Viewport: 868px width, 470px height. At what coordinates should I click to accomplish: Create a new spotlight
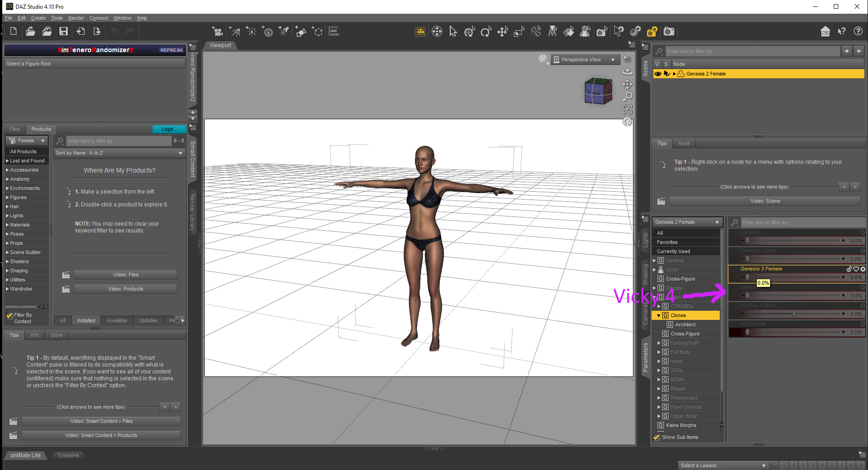click(284, 31)
